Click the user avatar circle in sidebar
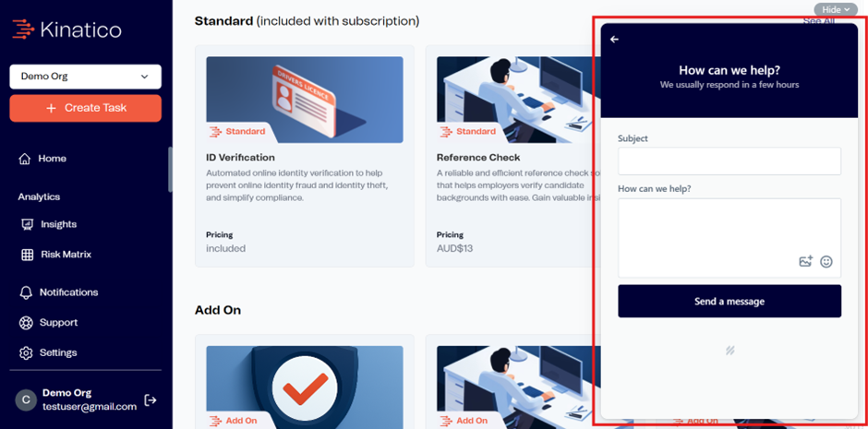 [x=26, y=399]
